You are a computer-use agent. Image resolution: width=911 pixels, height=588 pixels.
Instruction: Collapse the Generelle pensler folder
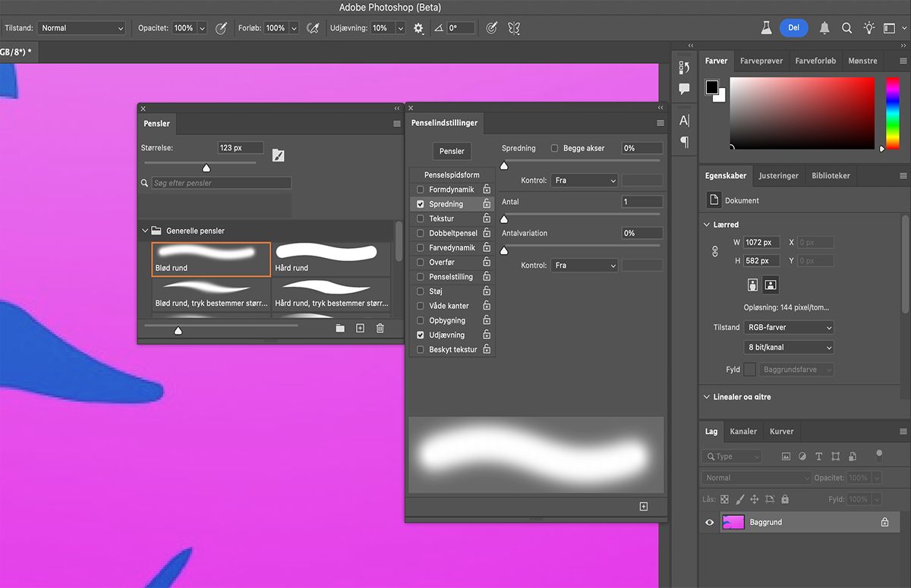(x=145, y=231)
